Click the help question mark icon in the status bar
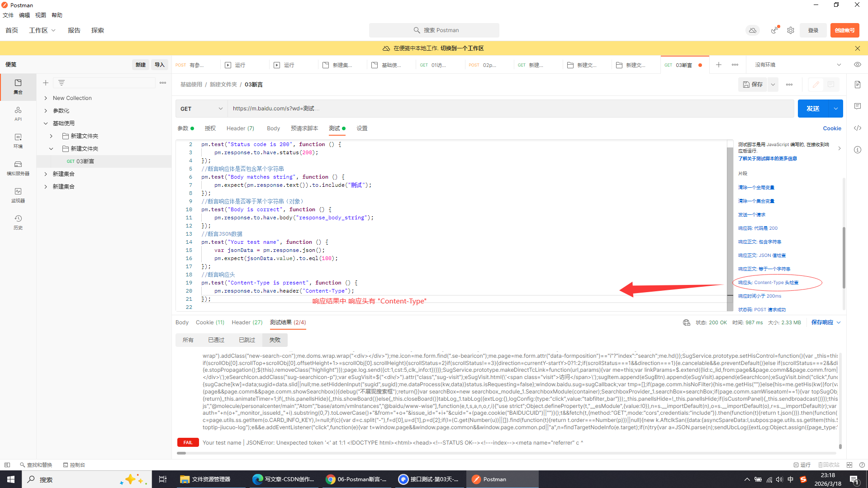Image resolution: width=868 pixels, height=488 pixels. (x=862, y=465)
